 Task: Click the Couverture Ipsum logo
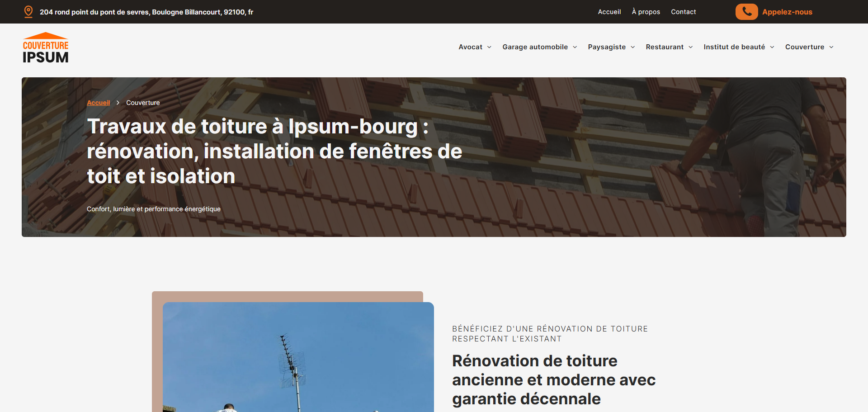tap(46, 48)
